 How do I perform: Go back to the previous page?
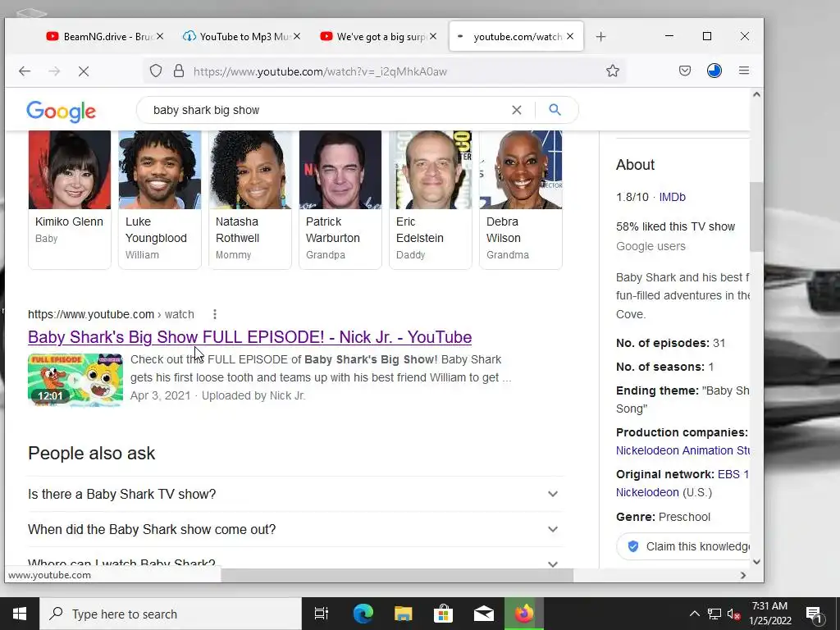coord(25,71)
